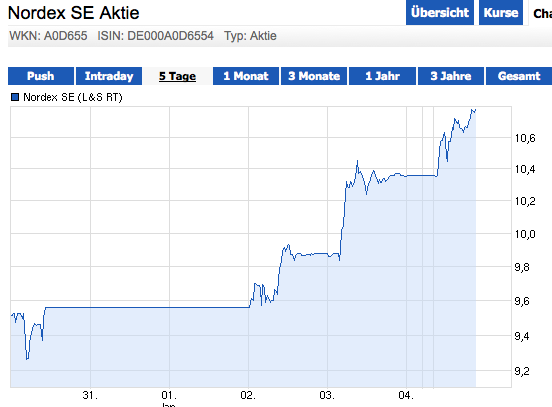The height and width of the screenshot is (407, 552).
Task: Click the 9,2 price axis label
Action: pyautogui.click(x=522, y=371)
